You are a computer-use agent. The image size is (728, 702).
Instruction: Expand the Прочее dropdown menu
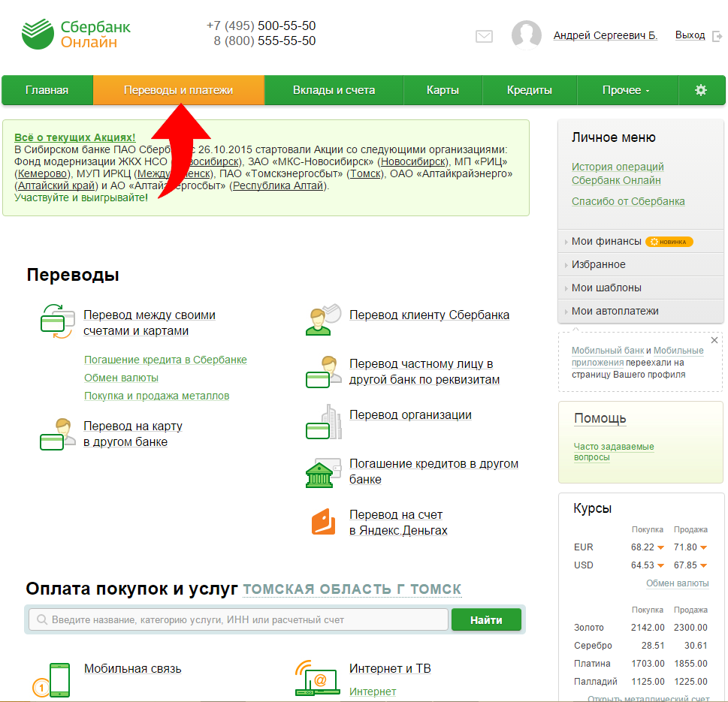(627, 90)
